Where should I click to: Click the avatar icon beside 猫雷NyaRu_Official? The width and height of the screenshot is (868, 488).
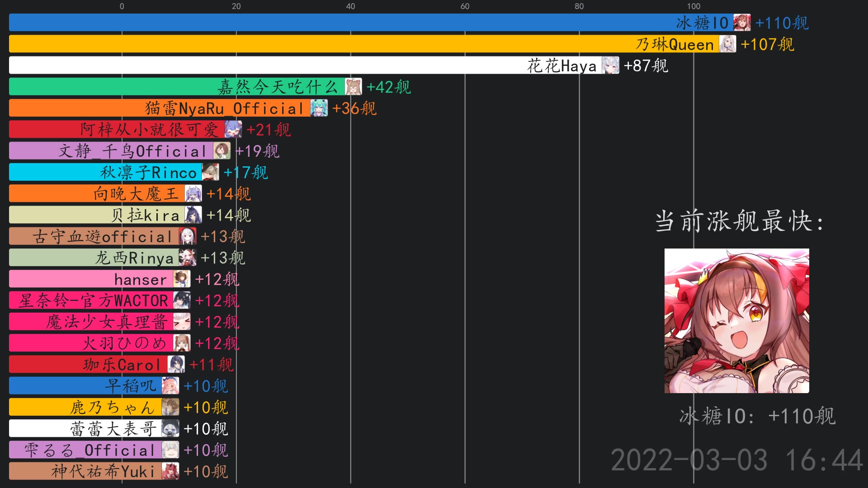pyautogui.click(x=319, y=108)
